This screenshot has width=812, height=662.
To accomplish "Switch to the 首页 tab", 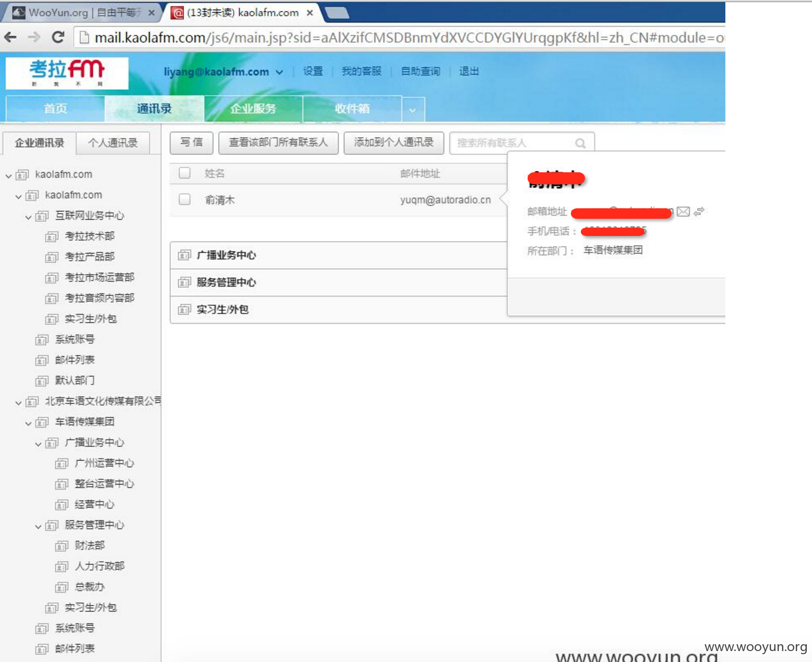I will coord(55,109).
